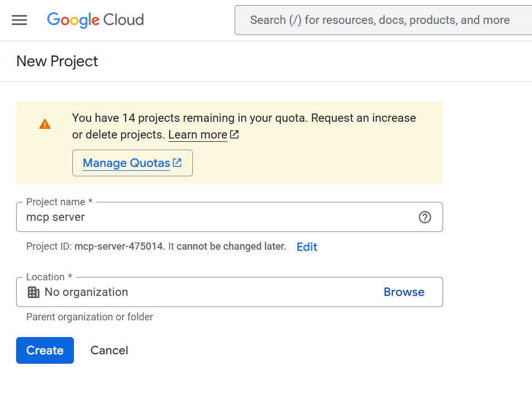Click the organization building icon in Location
532x396 pixels.
click(x=33, y=292)
